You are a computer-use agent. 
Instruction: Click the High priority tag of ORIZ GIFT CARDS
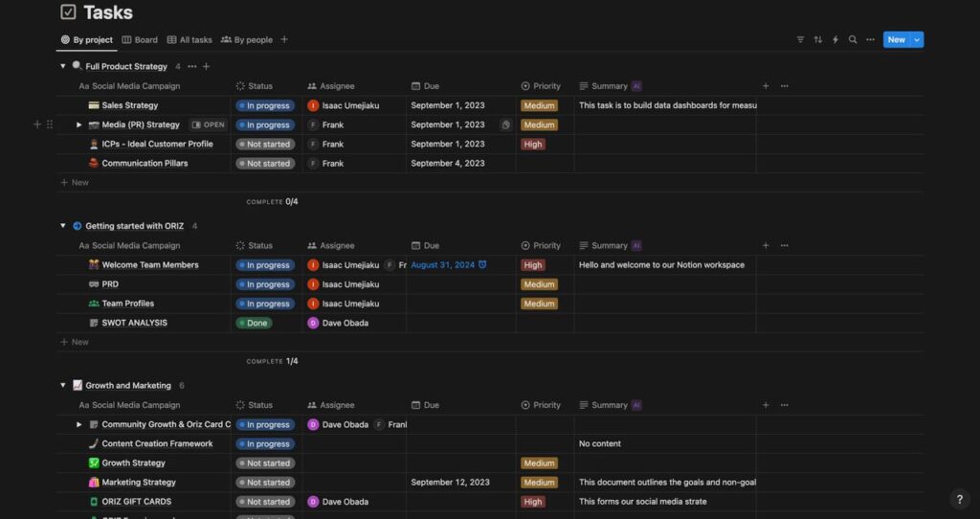pyautogui.click(x=533, y=502)
